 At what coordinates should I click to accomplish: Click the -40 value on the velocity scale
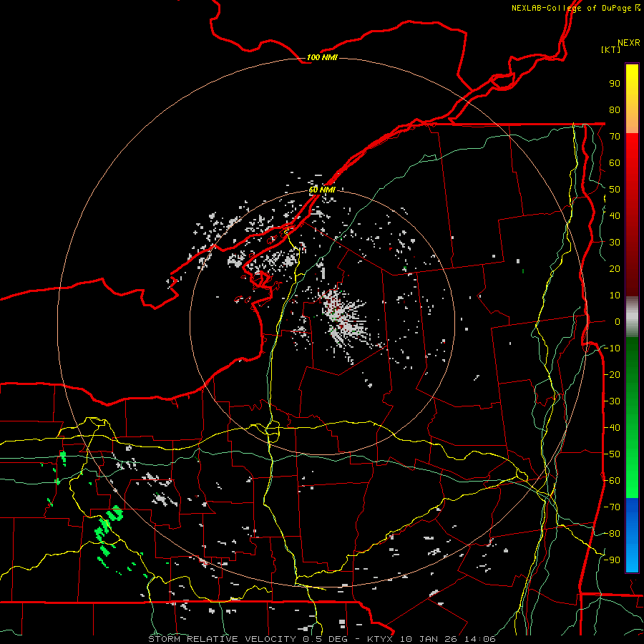pyautogui.click(x=612, y=428)
